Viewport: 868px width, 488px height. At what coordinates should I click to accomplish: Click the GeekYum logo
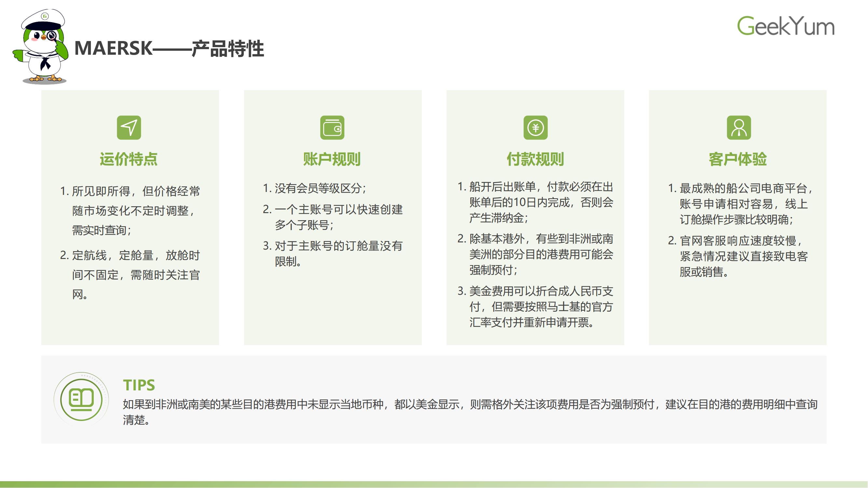(785, 26)
